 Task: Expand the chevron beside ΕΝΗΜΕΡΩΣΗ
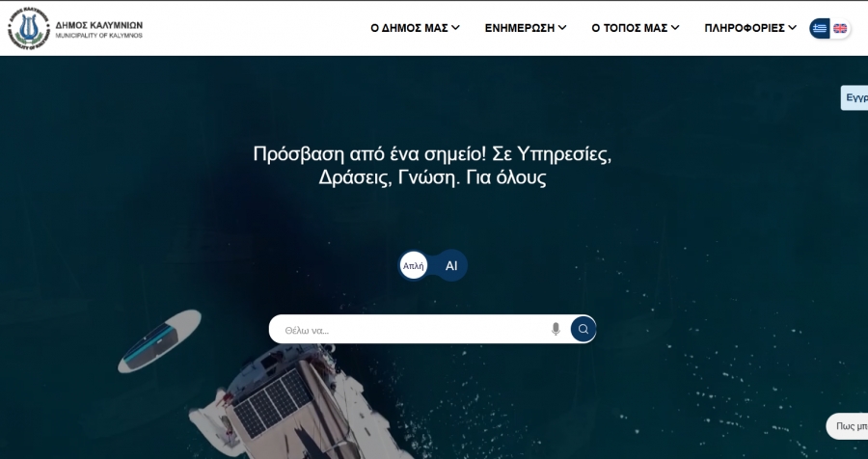tap(562, 28)
